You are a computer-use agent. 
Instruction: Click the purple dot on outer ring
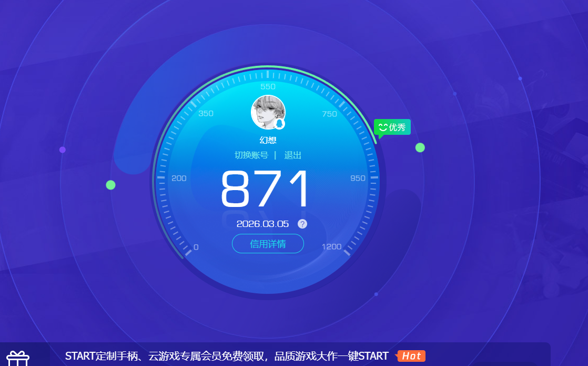click(63, 150)
